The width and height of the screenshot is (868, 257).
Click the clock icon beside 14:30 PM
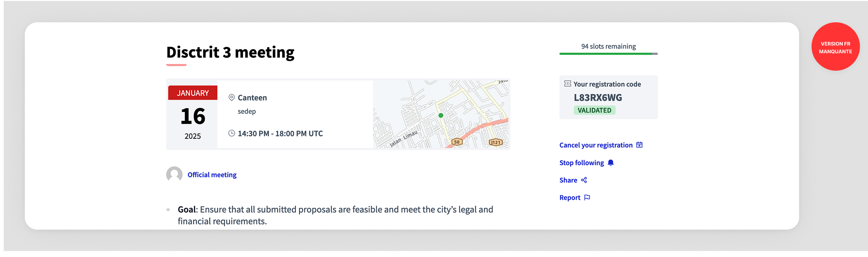pos(232,133)
